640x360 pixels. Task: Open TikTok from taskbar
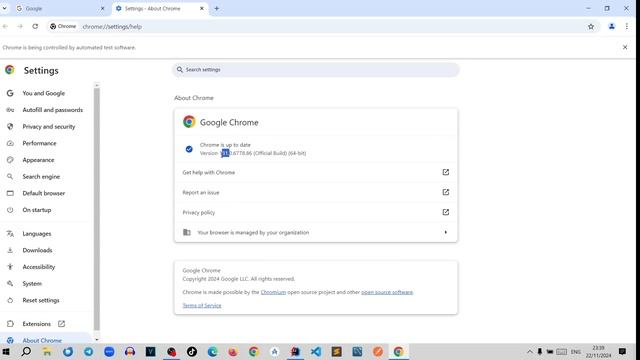[192, 351]
